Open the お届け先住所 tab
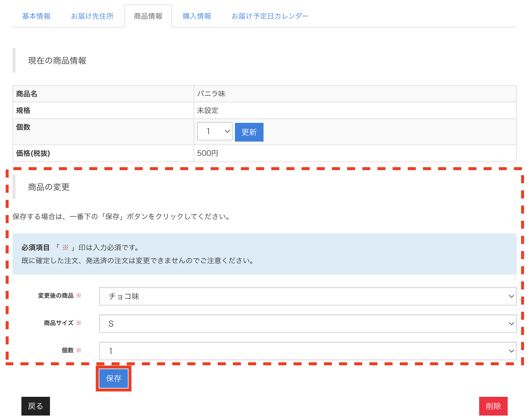530x420 pixels. coord(92,16)
